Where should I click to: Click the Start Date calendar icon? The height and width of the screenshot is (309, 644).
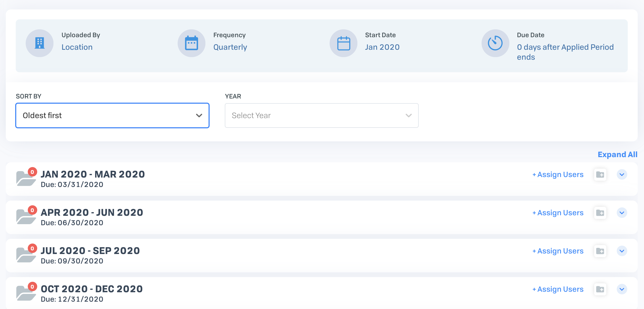pos(343,43)
